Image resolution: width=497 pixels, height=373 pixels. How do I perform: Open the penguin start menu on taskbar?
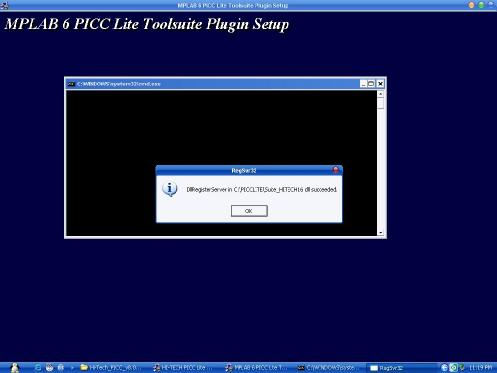[15, 368]
